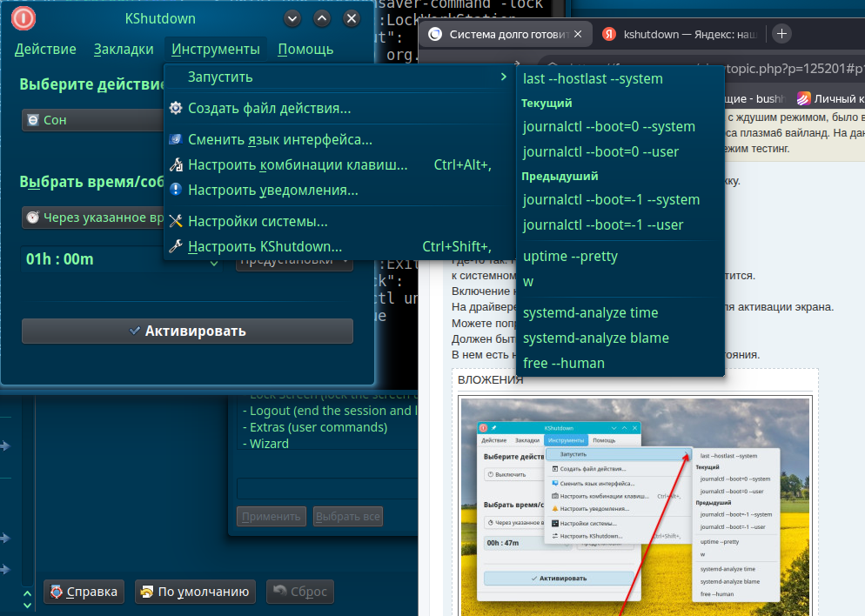This screenshot has width=865, height=616.
Task: Run journalctl --boot=0 --system
Action: click(x=620, y=126)
